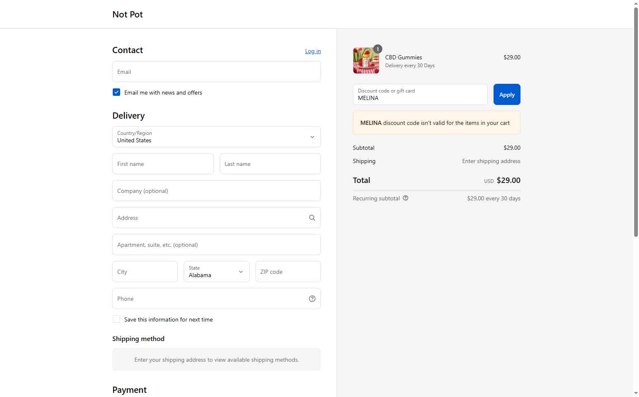Click the Email input field
The image size is (639, 397).
coord(216,72)
